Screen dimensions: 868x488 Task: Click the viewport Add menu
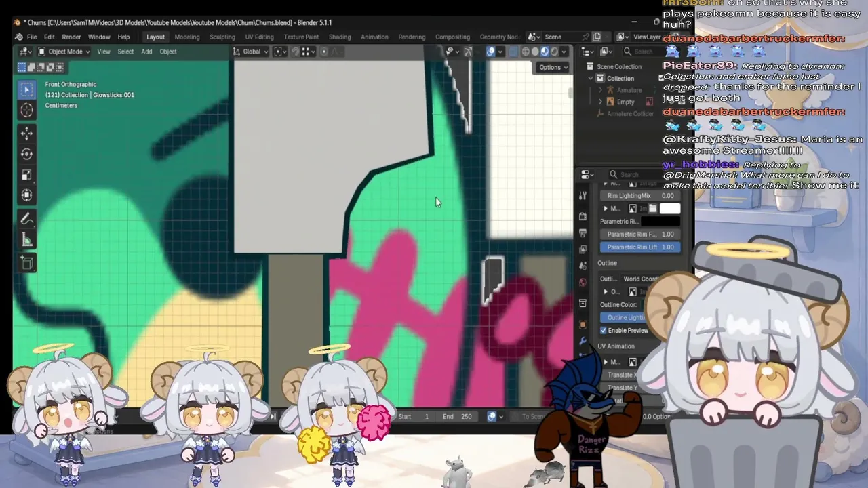tap(146, 52)
